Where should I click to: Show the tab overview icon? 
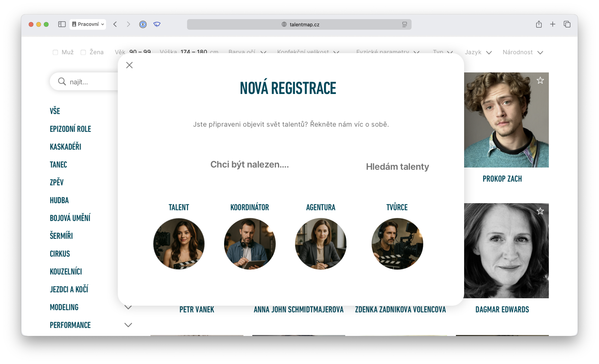point(567,24)
